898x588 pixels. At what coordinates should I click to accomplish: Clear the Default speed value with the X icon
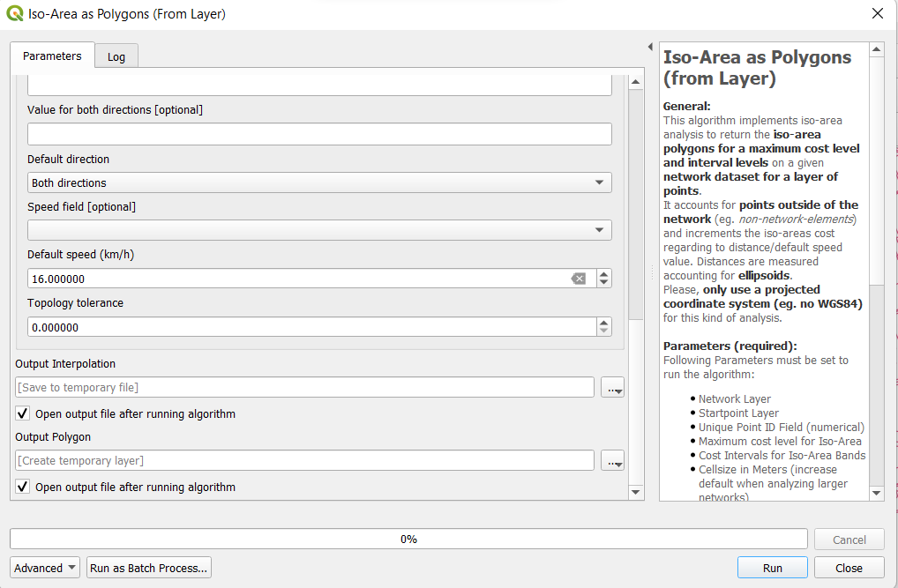pos(578,279)
